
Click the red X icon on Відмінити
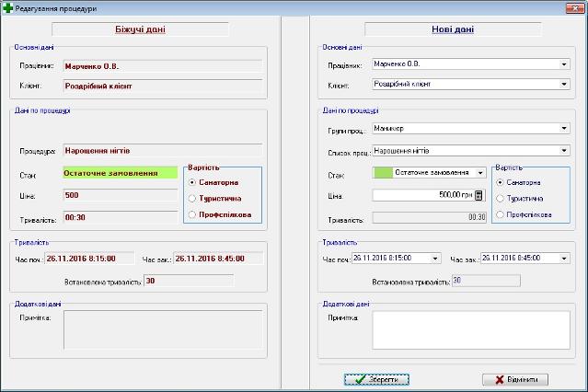click(499, 380)
